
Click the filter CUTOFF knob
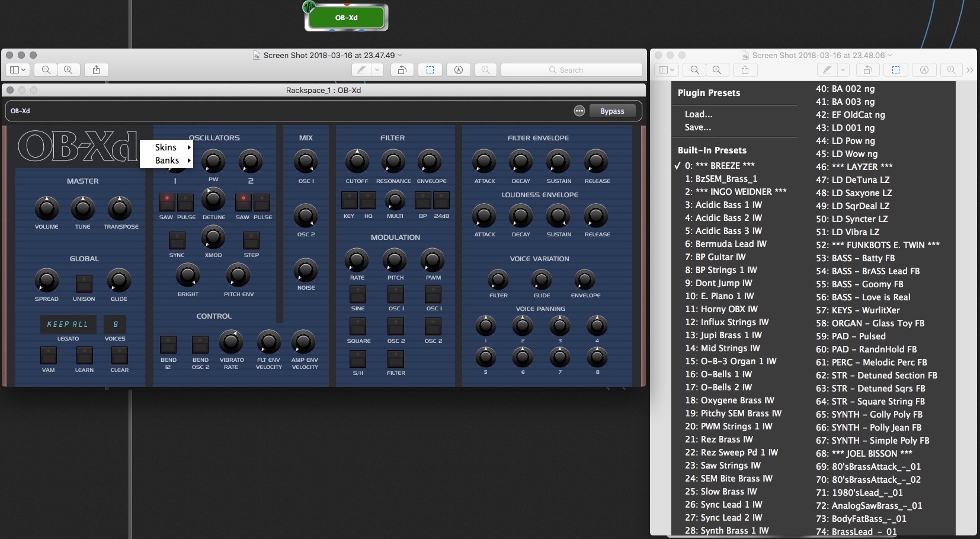click(357, 161)
